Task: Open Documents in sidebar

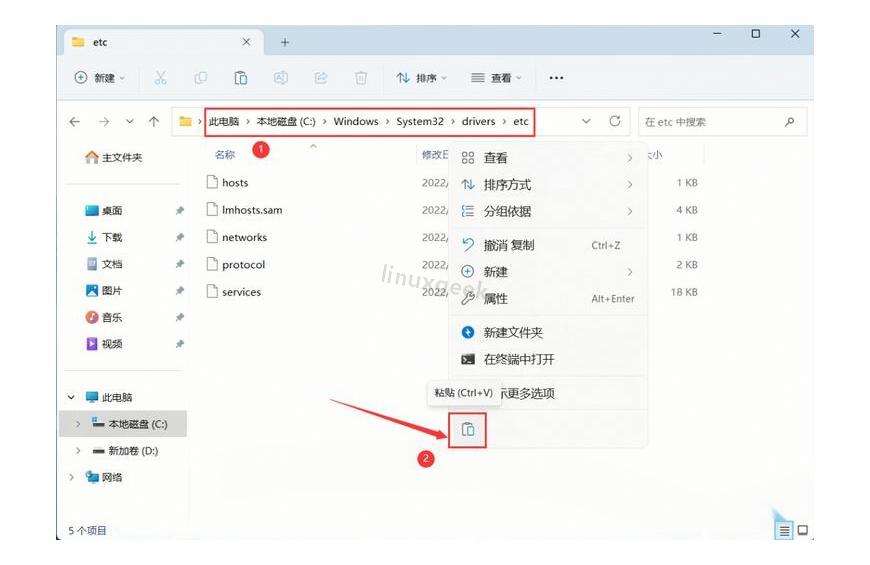Action: 104,264
